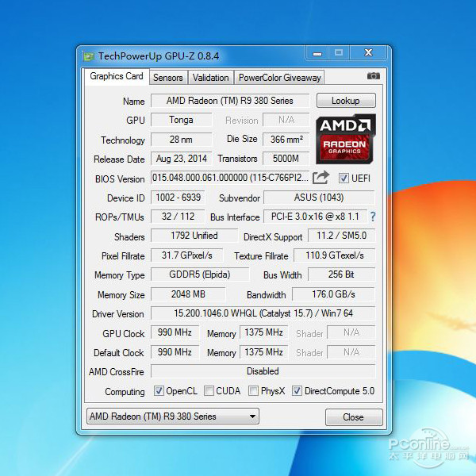Screen dimensions: 476x476
Task: Click the ROPs/TMUs value 32 / 112
Action: [x=178, y=217]
